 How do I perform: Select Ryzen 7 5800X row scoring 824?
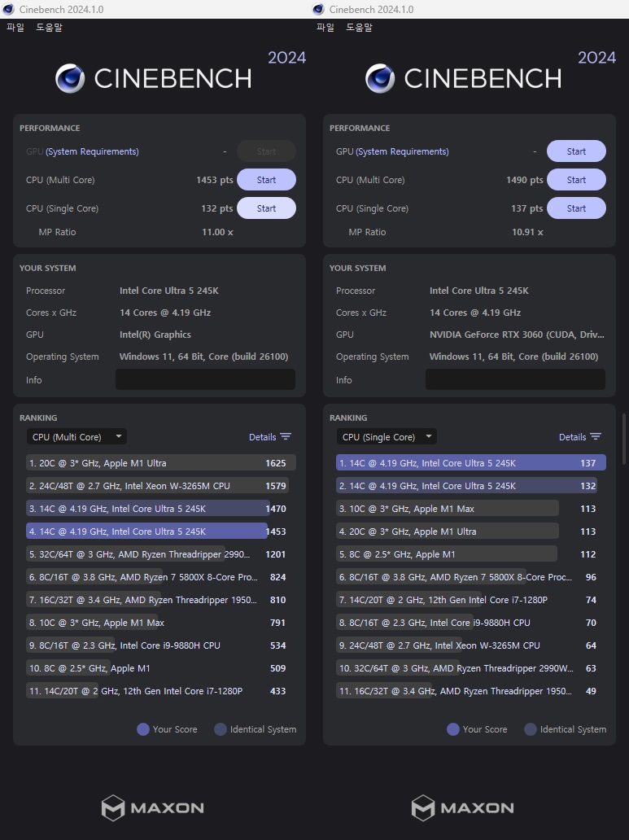161,577
